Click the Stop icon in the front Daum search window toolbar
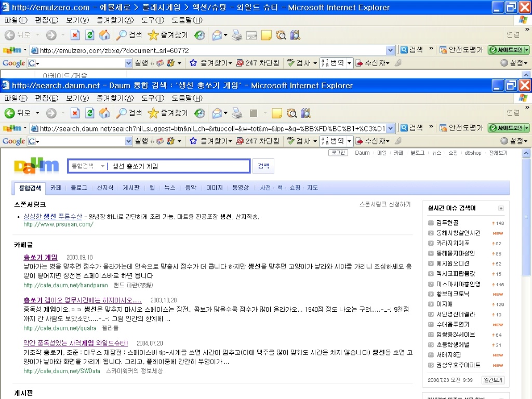 (x=75, y=113)
